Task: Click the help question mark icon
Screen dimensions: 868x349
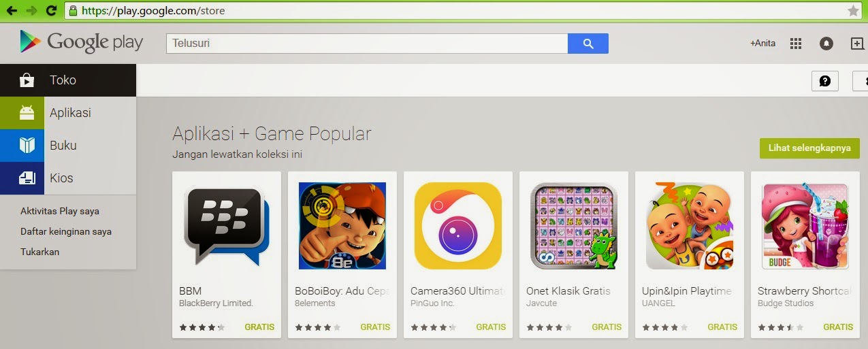Action: pyautogui.click(x=825, y=81)
